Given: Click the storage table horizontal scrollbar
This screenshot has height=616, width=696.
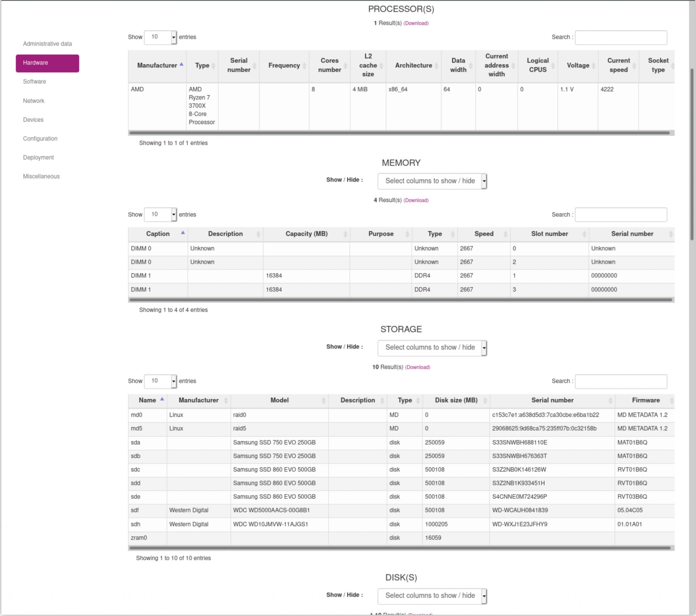Looking at the screenshot, I should pos(400,548).
